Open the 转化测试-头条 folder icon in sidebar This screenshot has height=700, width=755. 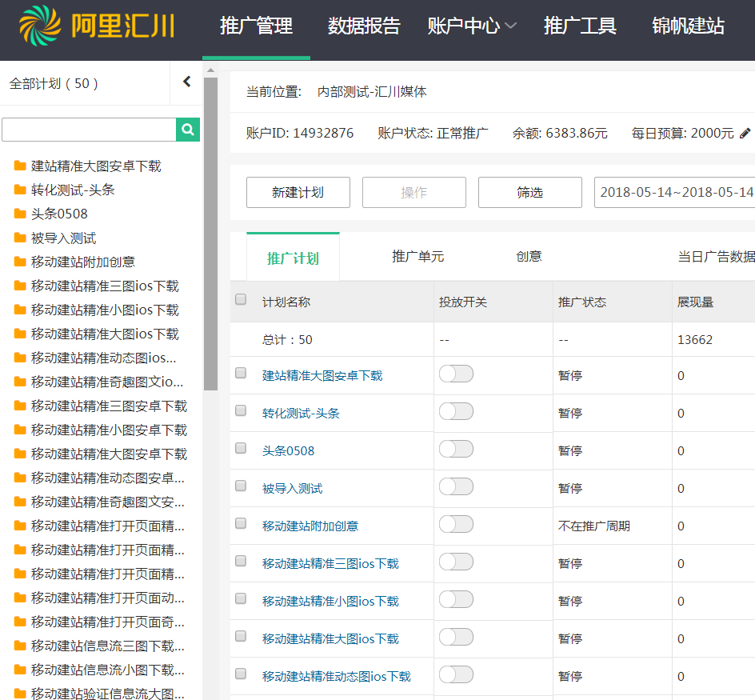click(x=20, y=190)
